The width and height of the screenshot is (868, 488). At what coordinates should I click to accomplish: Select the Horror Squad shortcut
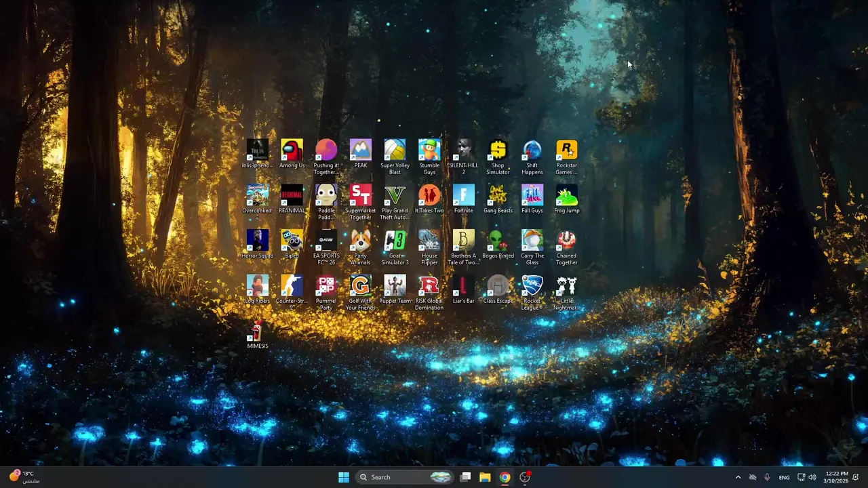click(x=258, y=245)
